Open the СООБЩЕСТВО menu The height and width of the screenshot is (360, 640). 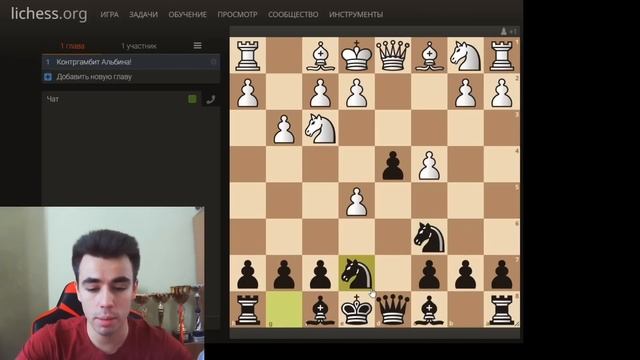click(293, 15)
